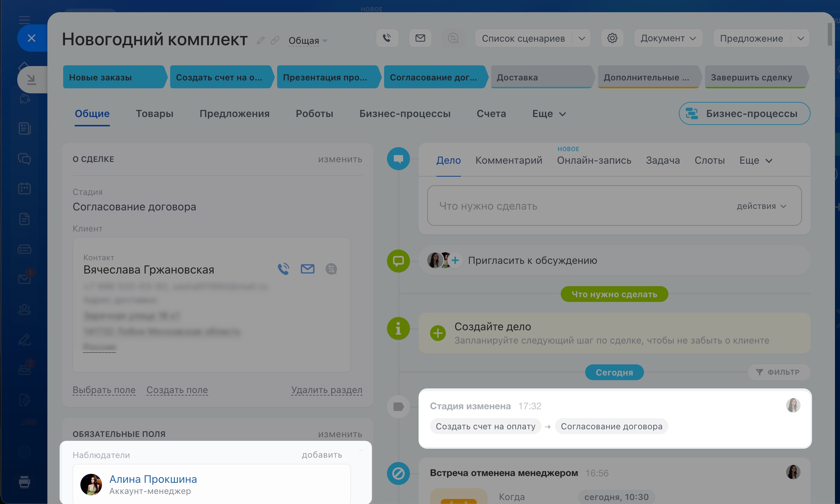
Task: Click изменить in О сделке section
Action: (340, 159)
